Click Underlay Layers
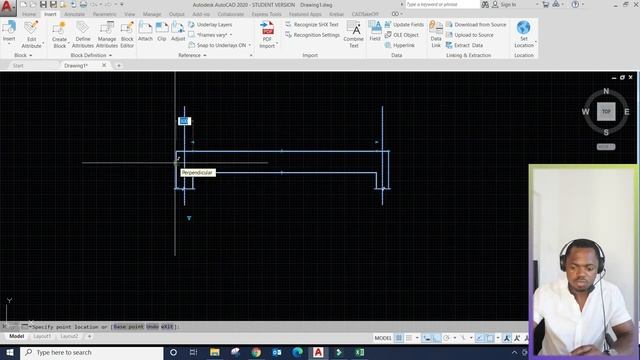The height and width of the screenshot is (360, 640). pyautogui.click(x=210, y=24)
